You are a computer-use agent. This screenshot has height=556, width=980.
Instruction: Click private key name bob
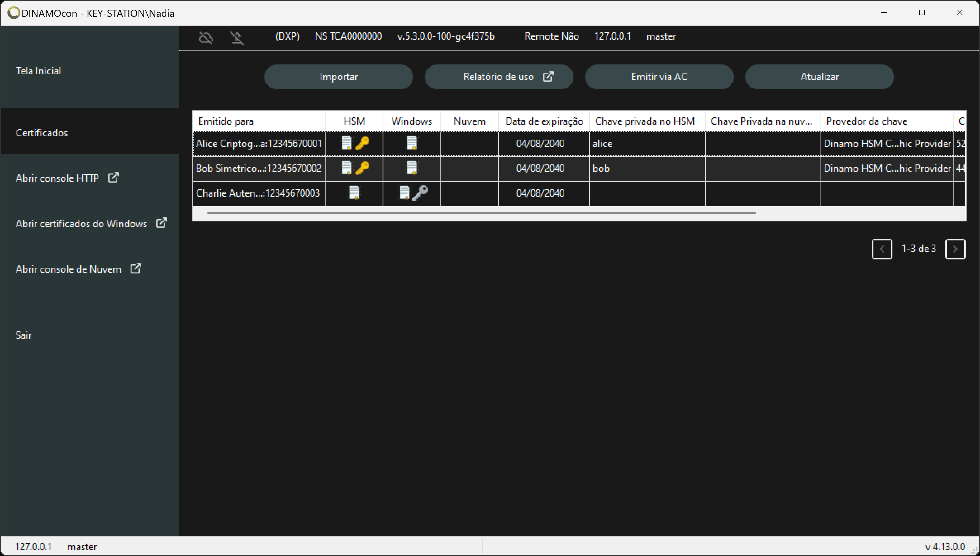click(601, 169)
